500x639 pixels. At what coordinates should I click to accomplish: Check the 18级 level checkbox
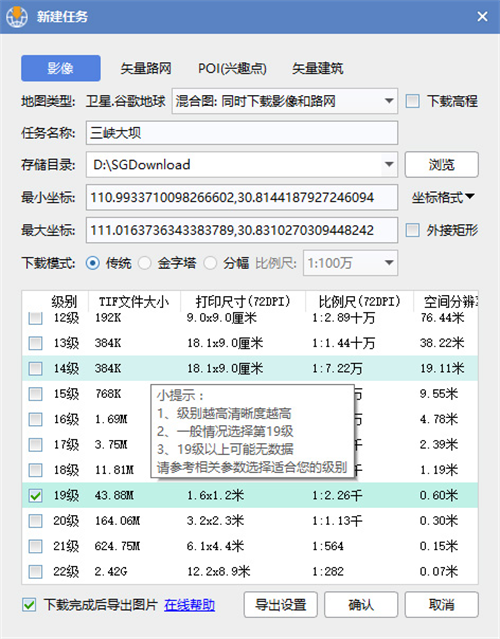coord(35,470)
